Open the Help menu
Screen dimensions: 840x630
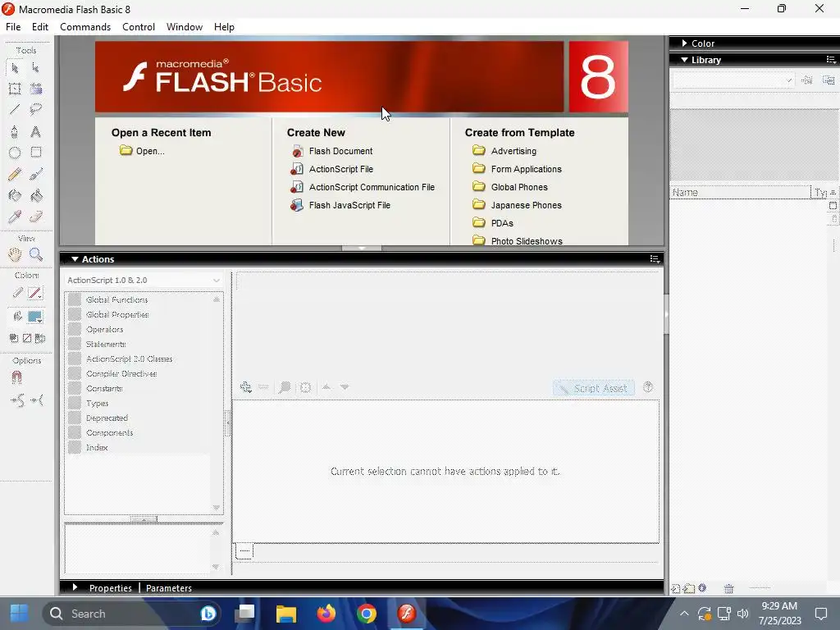(x=224, y=27)
